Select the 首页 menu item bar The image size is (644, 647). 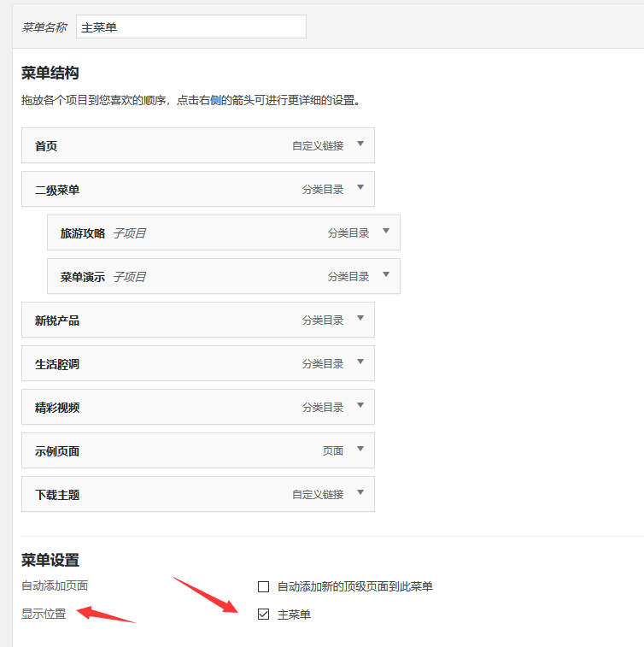point(171,146)
